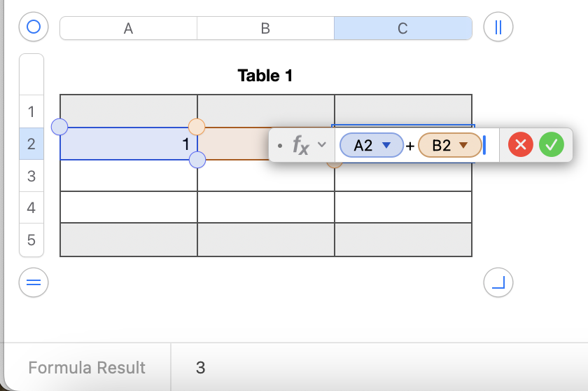588x391 pixels.
Task: Click the B2 reference token in formula
Action: tap(442, 146)
